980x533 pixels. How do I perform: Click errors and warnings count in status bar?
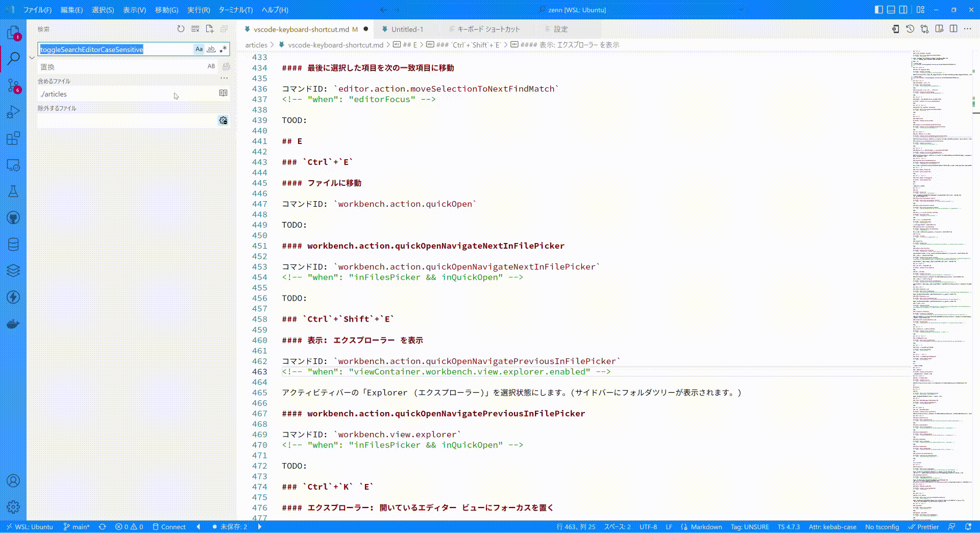pos(129,527)
